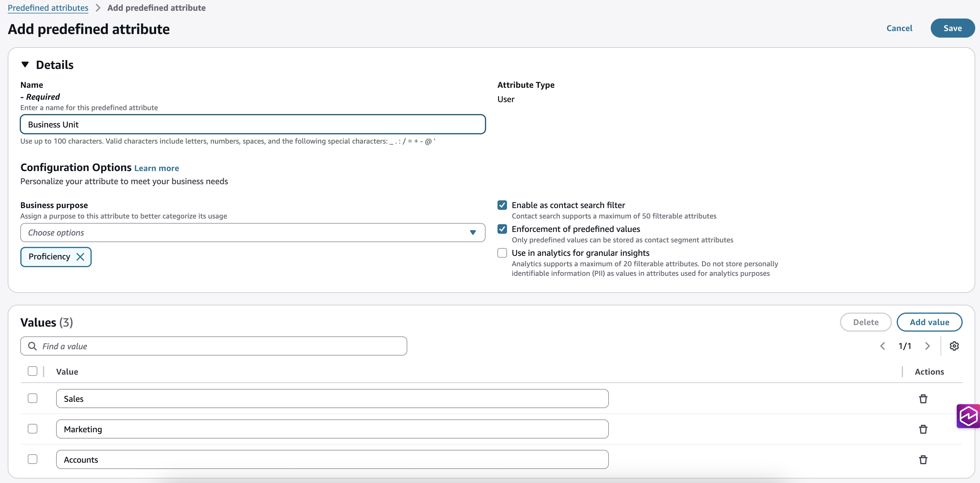The height and width of the screenshot is (483, 980).
Task: Go to next page of values
Action: click(x=927, y=346)
